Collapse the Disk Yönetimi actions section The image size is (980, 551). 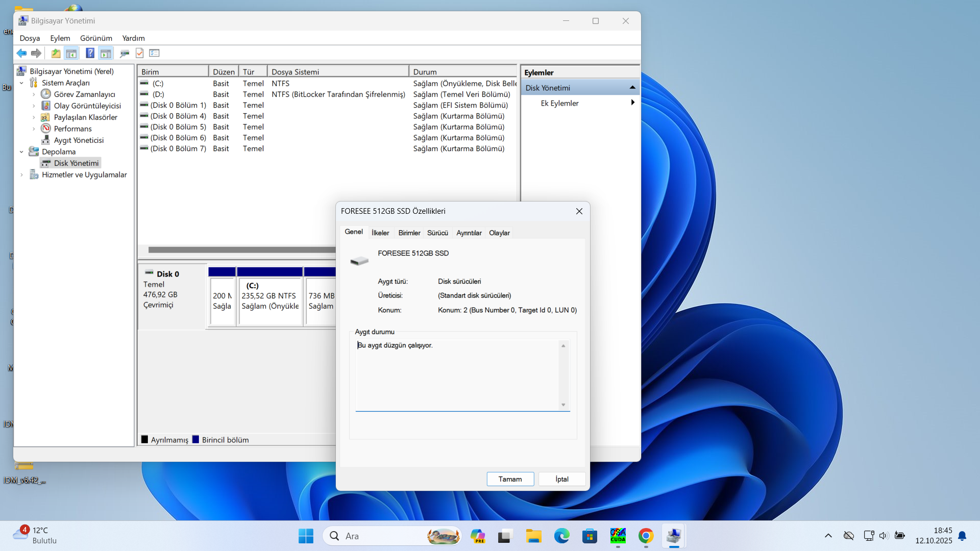coord(632,88)
